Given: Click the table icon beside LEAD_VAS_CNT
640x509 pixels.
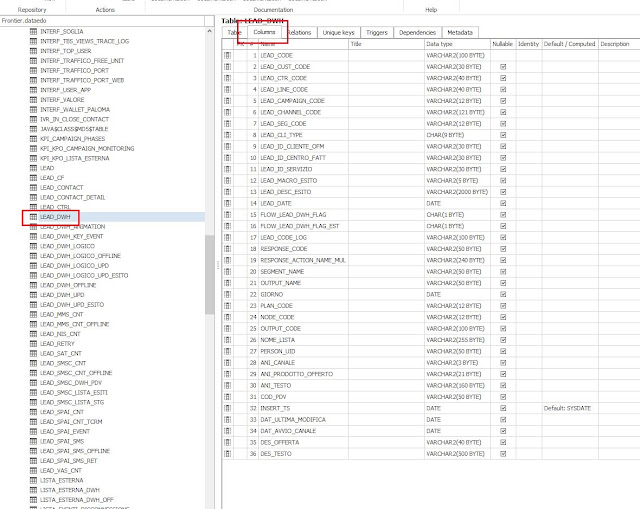Looking at the screenshot, I should point(33,471).
